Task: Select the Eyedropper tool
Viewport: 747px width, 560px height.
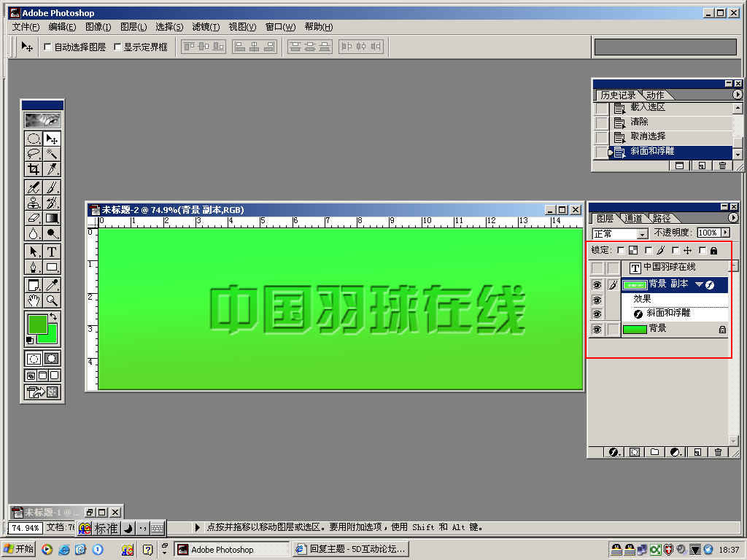Action: [52, 285]
